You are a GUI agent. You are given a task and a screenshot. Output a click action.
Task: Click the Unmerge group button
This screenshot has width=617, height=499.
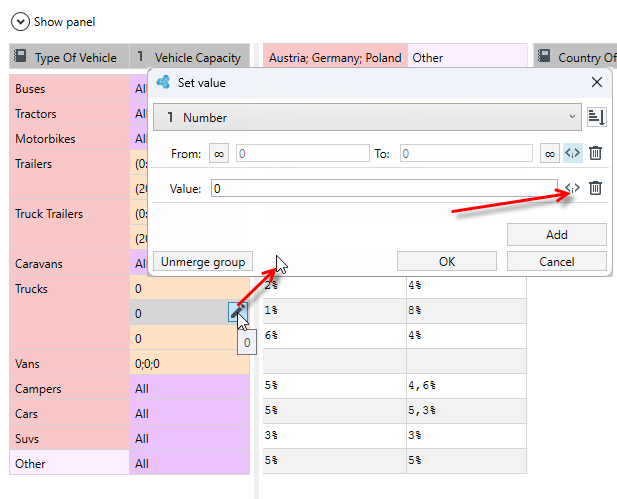point(203,261)
